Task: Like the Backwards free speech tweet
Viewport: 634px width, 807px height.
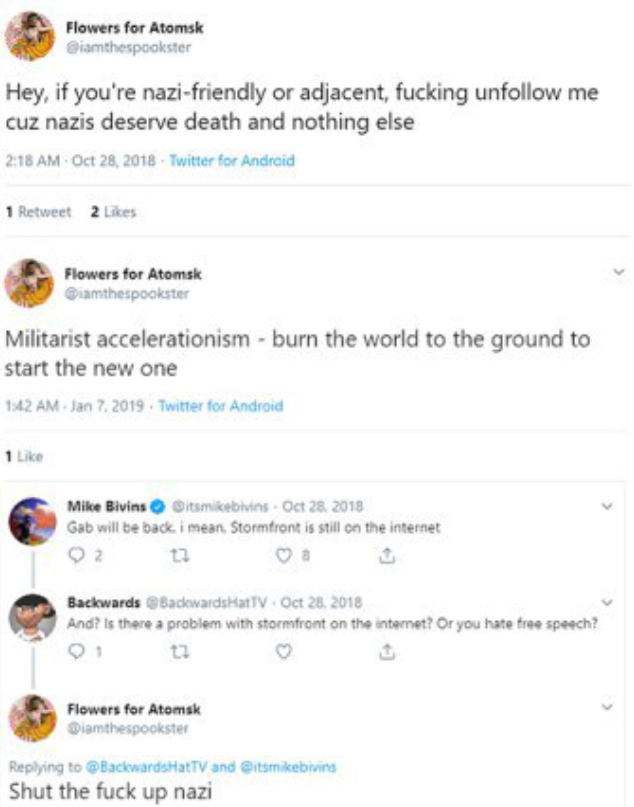Action: 284,652
